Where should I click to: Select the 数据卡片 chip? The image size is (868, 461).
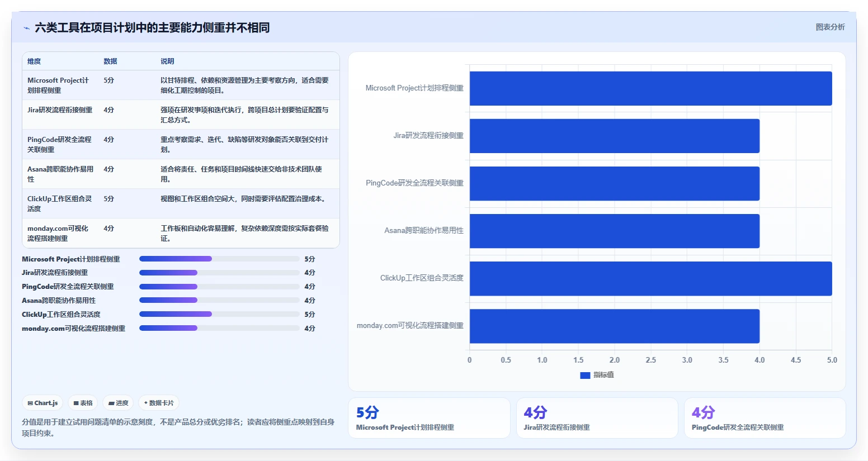[159, 403]
